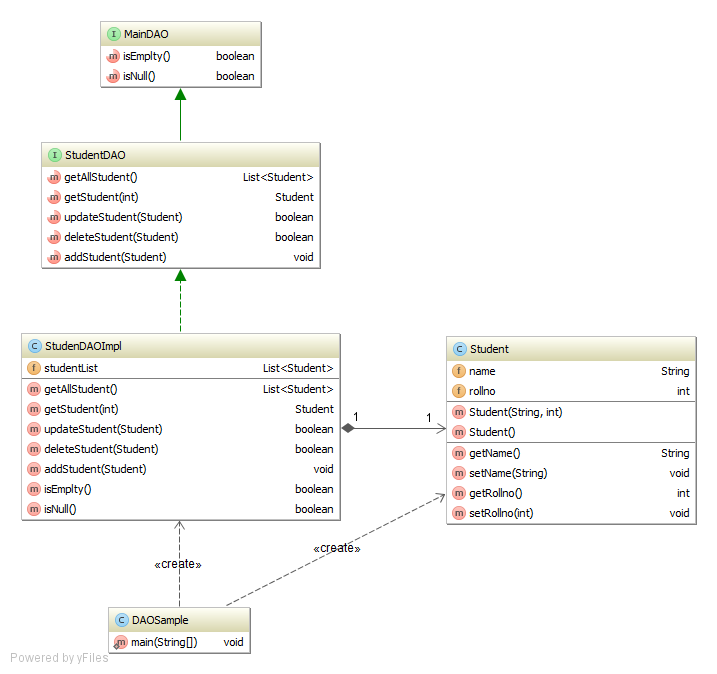Click method icon of StudentDAO deleteStudent(Student)
The width and height of the screenshot is (717, 674).
coord(54,237)
